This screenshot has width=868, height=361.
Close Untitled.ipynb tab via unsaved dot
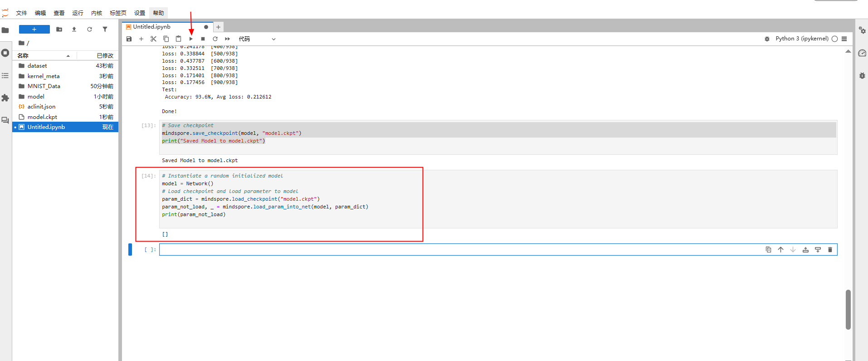(206, 27)
